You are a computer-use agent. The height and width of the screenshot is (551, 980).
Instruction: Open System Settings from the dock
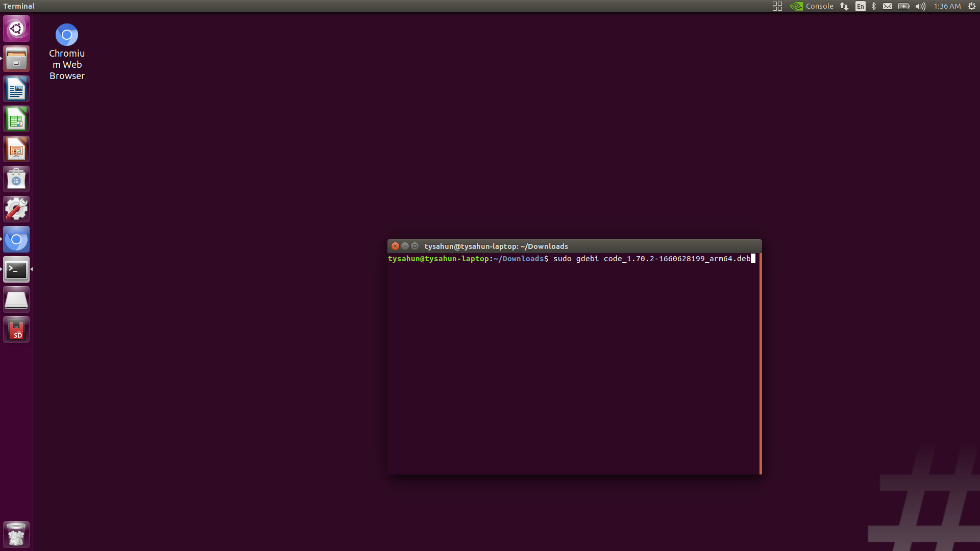coord(16,209)
